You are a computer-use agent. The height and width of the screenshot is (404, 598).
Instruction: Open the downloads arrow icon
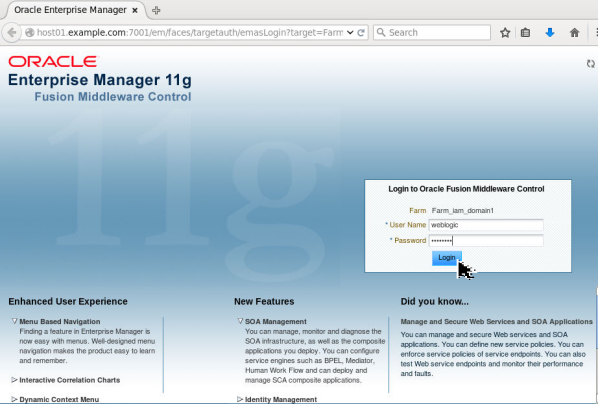point(550,33)
